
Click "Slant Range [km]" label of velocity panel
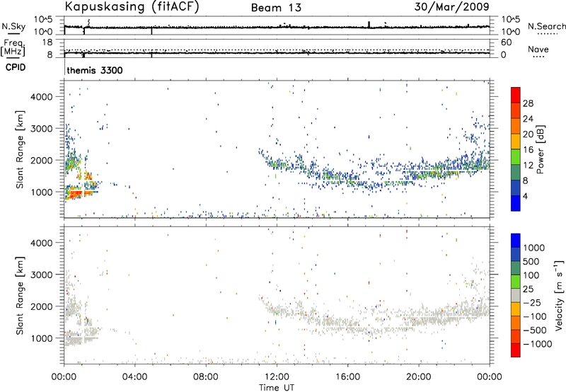click(x=20, y=295)
